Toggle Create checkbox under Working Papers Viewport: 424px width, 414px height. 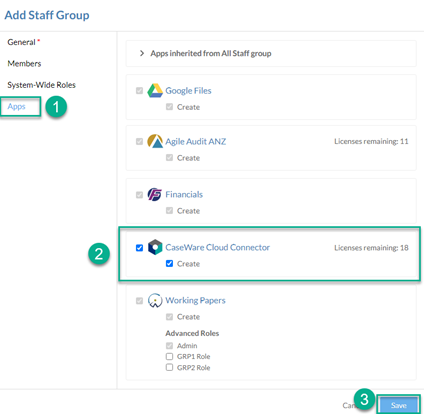(169, 316)
